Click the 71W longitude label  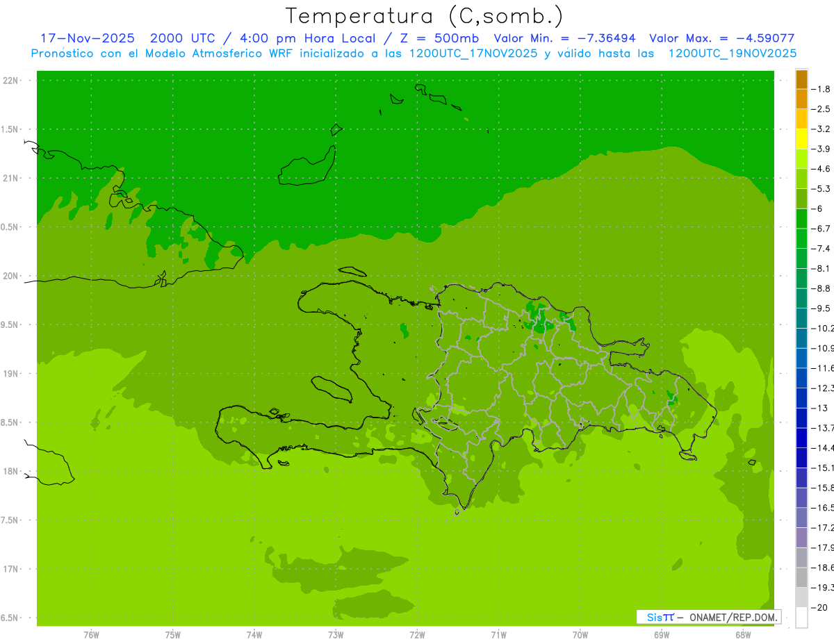[x=498, y=635]
